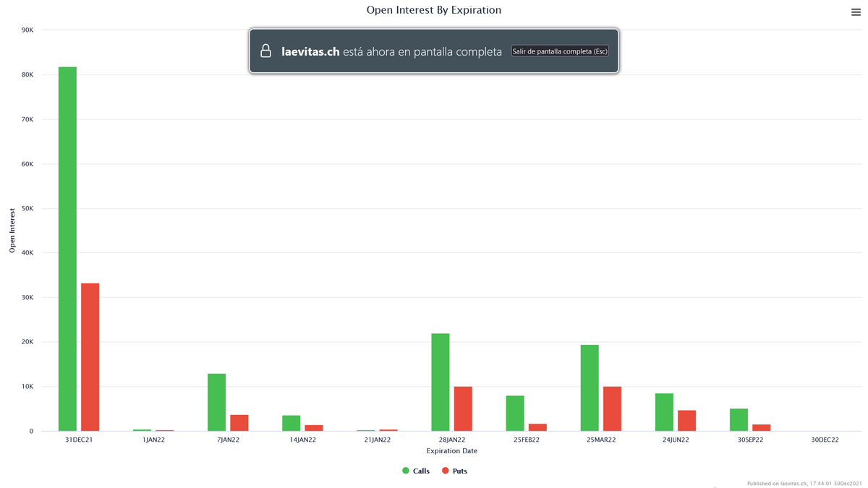Click the red Puts legend dot

(x=446, y=471)
